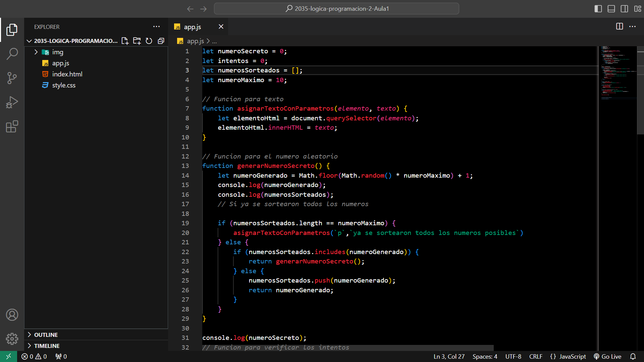Screen dimensions: 644x362
Task: Collapse all folders in Explorer
Action: tap(161, 41)
